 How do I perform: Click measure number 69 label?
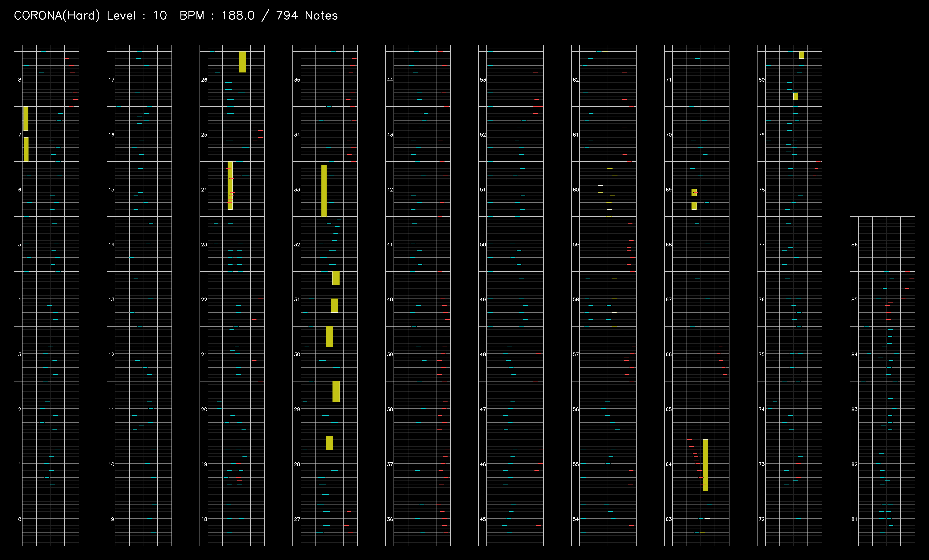coord(668,190)
